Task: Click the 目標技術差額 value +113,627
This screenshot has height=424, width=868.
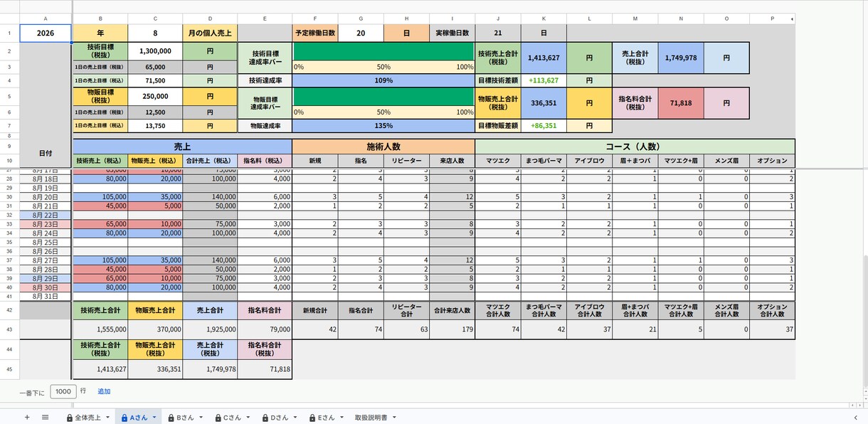Action: [544, 80]
